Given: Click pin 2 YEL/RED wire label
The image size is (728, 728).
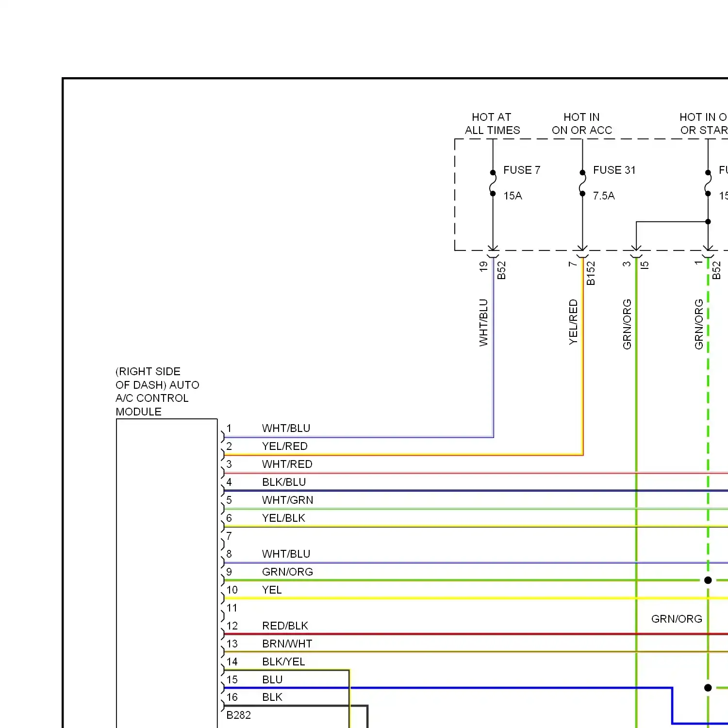Looking at the screenshot, I should 285,447.
